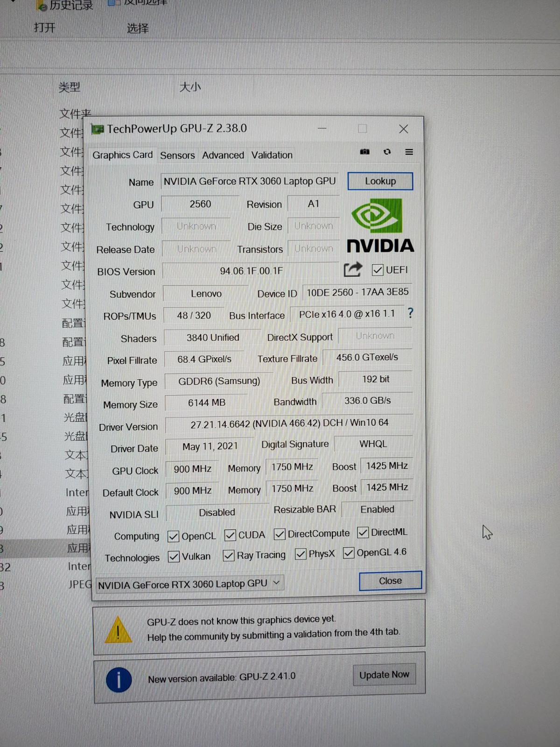
Task: Click the Bandwidth value 336.0 GB/s
Action: pos(368,401)
